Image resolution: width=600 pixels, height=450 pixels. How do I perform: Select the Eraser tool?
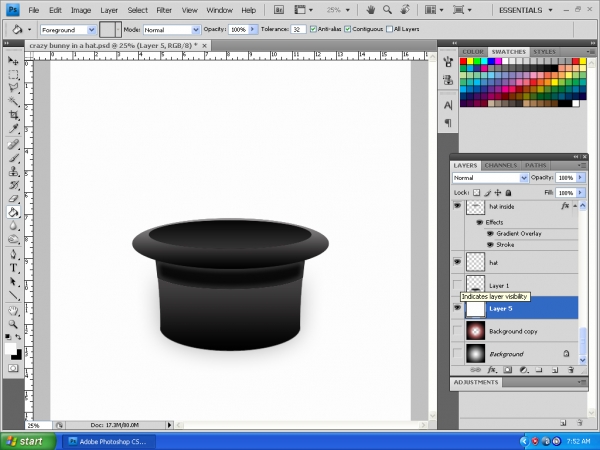13,199
